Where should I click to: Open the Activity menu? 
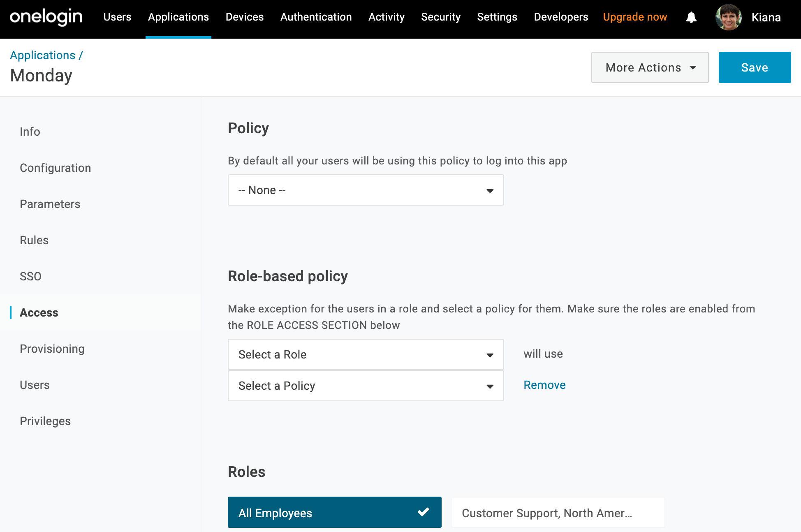pos(387,17)
